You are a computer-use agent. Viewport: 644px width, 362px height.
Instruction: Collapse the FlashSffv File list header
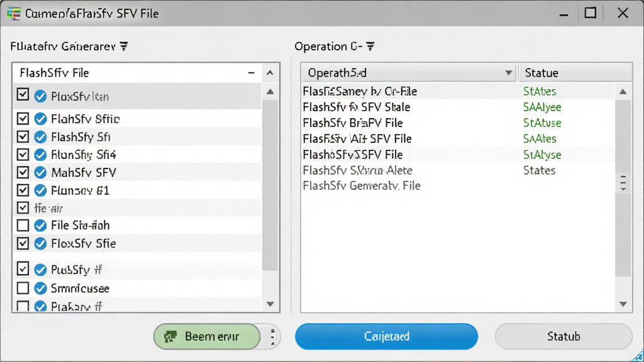coord(252,73)
